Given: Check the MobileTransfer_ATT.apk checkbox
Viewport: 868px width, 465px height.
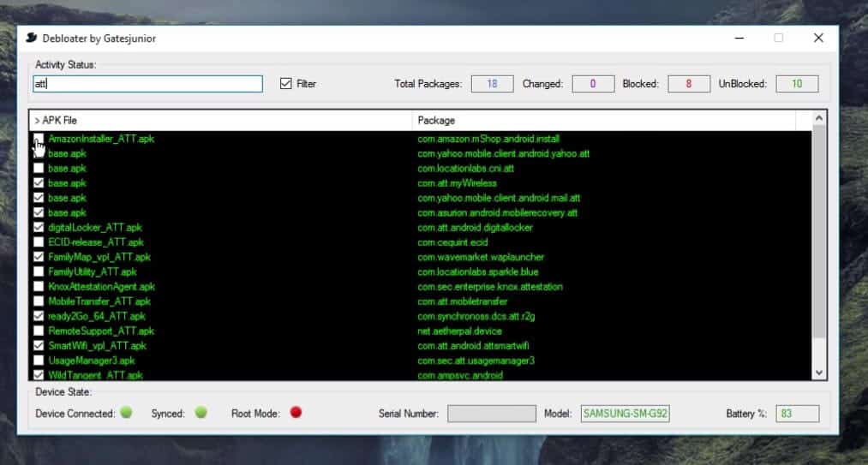Looking at the screenshot, I should (39, 301).
